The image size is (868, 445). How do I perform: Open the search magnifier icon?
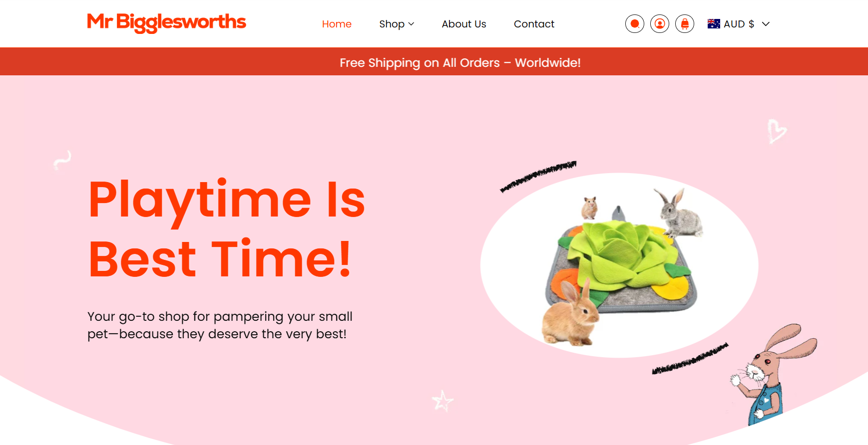coord(635,24)
